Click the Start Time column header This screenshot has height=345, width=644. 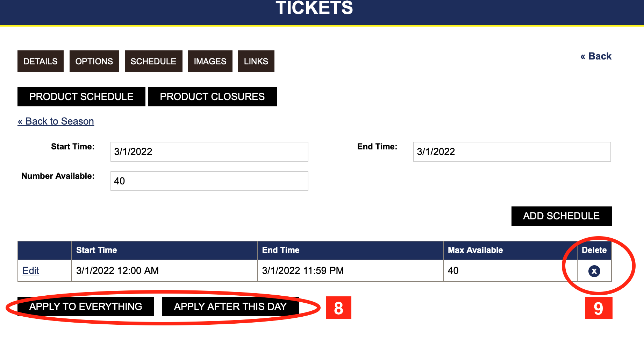[96, 250]
